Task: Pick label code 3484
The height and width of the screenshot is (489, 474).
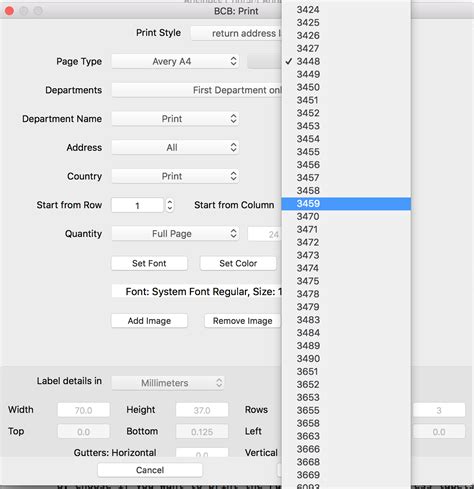Action: (346, 332)
